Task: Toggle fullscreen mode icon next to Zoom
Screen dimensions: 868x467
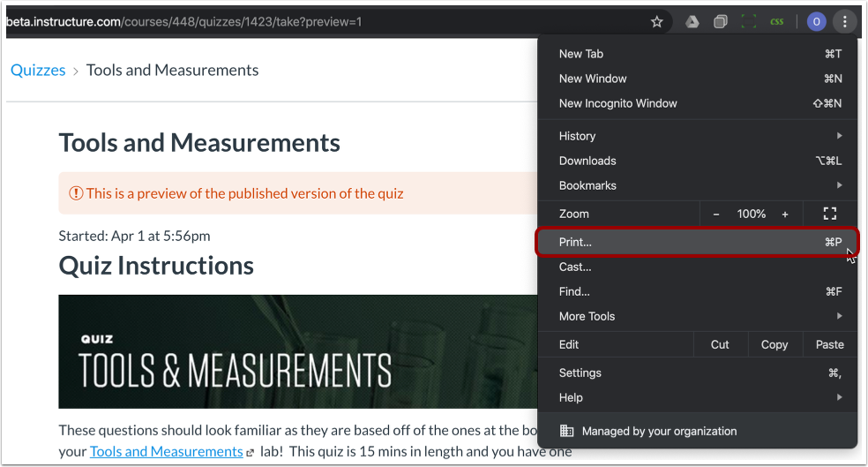Action: click(829, 214)
